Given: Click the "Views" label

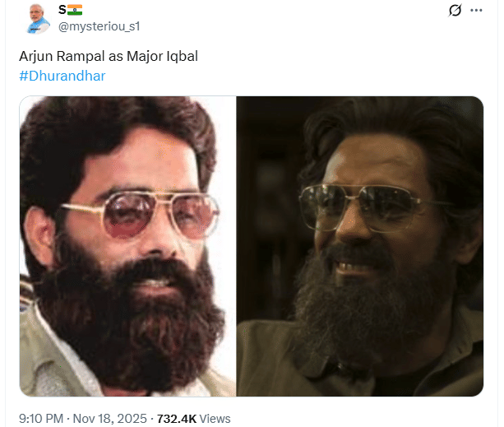Looking at the screenshot, I should (215, 419).
